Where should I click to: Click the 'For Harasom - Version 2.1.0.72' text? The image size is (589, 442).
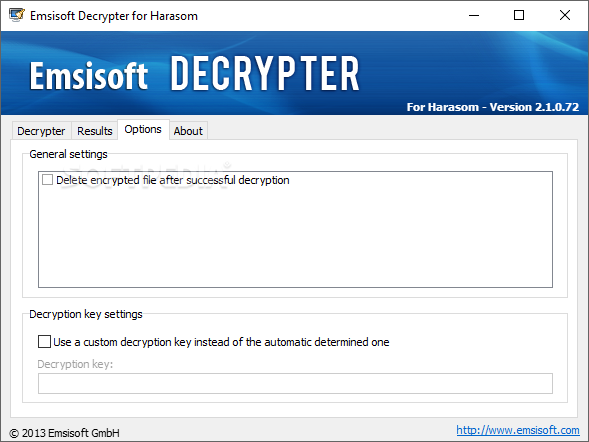click(x=493, y=107)
